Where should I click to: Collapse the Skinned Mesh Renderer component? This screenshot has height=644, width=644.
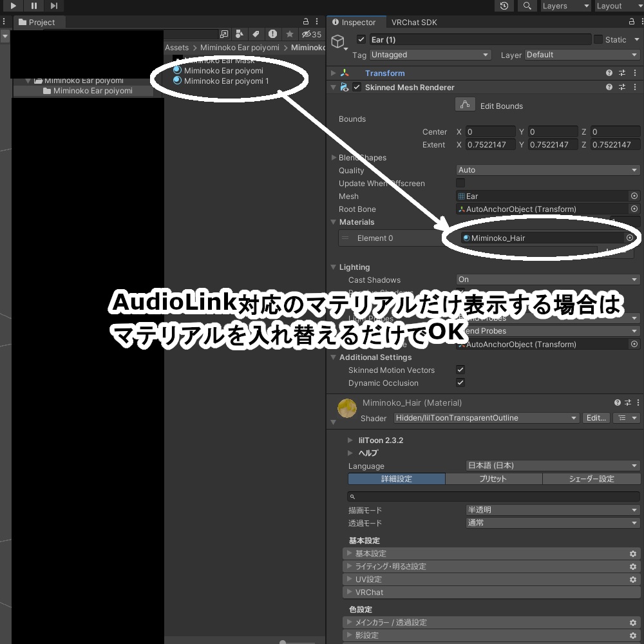coord(334,87)
